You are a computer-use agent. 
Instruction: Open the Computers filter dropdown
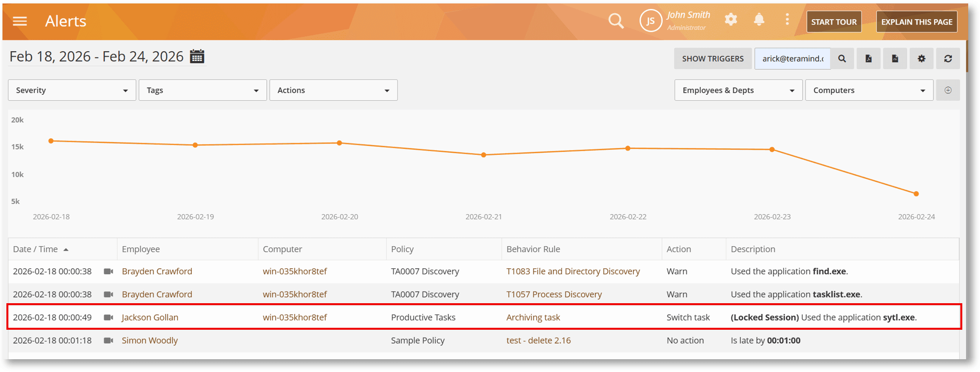click(x=869, y=90)
